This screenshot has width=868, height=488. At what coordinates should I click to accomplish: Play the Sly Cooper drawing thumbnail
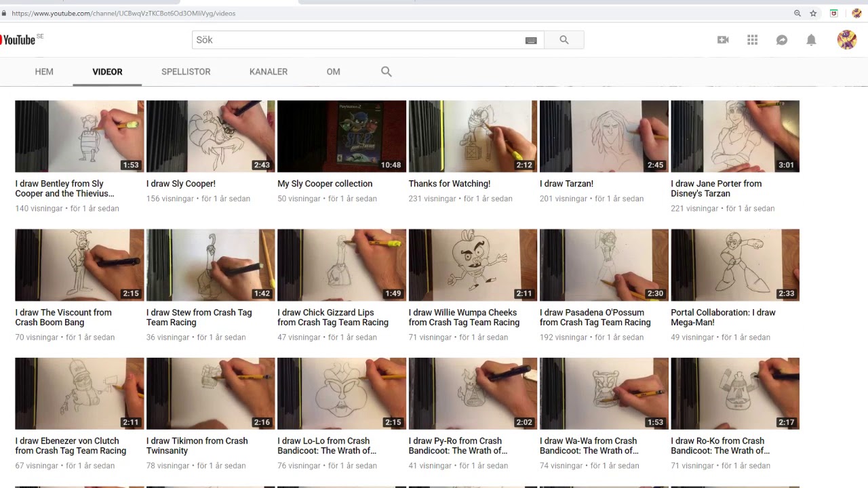click(x=211, y=136)
